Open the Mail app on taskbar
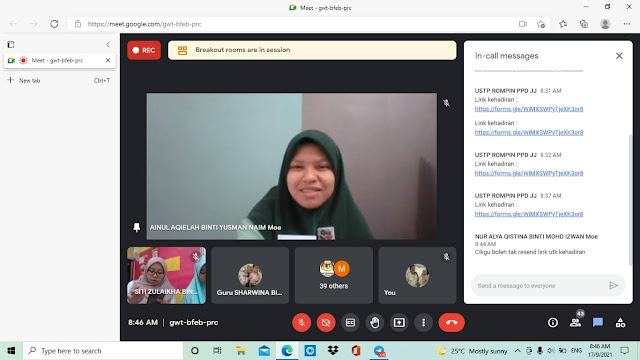Screen dimensions: 640x360 (264, 351)
